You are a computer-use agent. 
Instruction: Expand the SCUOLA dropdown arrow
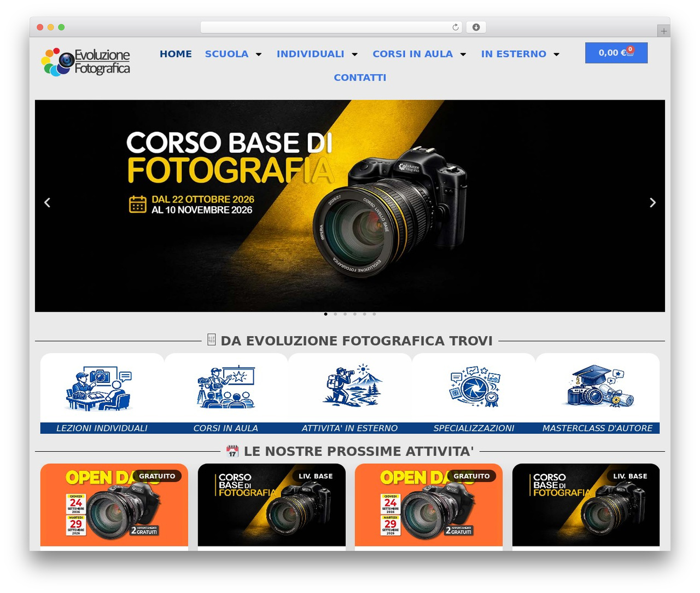(259, 55)
